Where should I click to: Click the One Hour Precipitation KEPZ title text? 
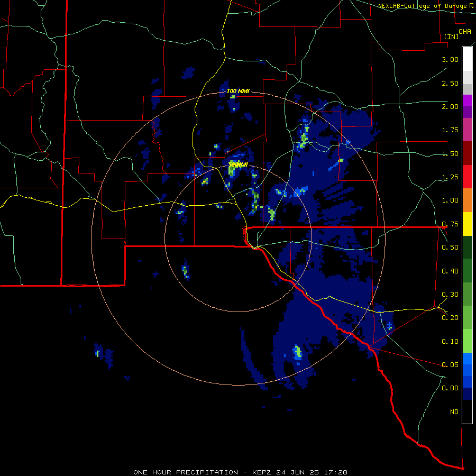240,472
